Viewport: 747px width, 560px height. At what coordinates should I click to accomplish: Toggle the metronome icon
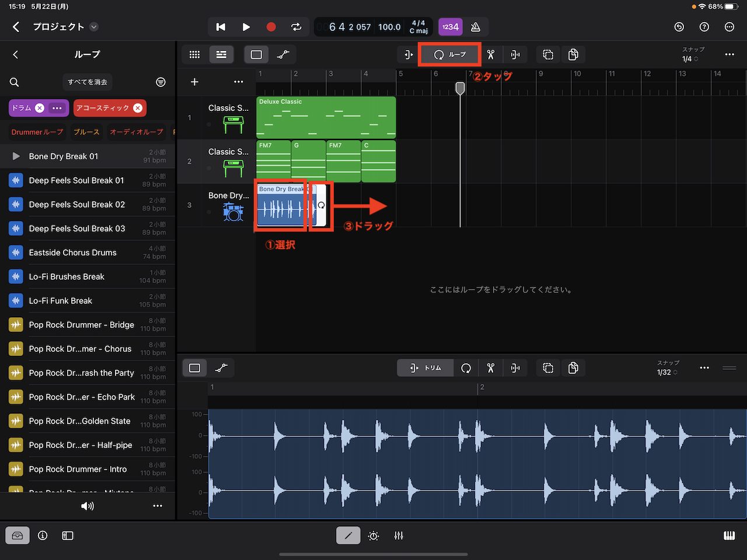476,27
